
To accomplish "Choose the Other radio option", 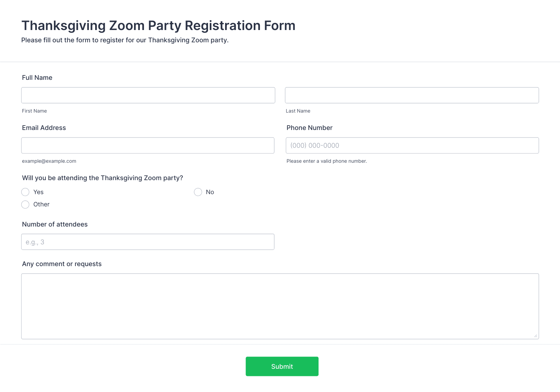I will click(25, 204).
